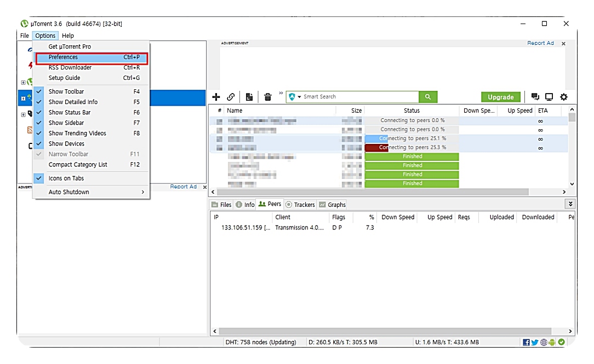The width and height of the screenshot is (594, 364).
Task: Click the Add Torrent plus icon
Action: [216, 97]
